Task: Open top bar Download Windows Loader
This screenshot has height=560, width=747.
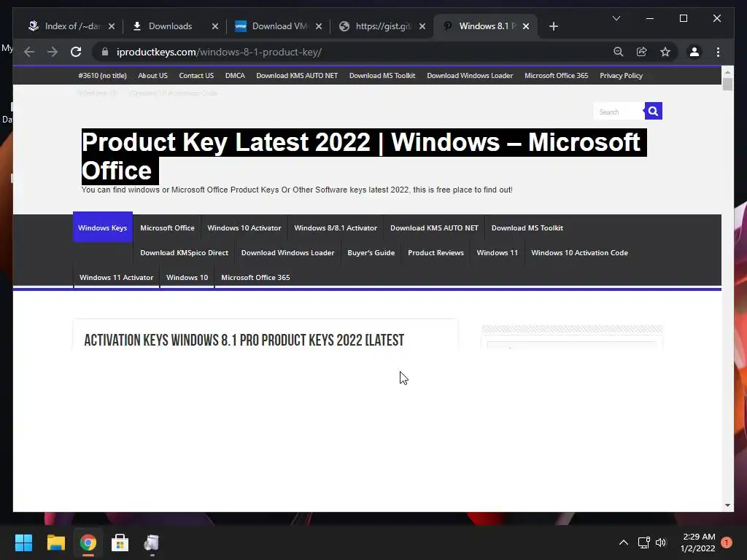Action: click(470, 76)
